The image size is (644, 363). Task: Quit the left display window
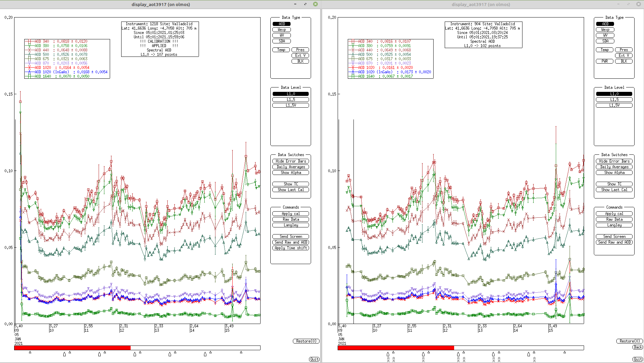(314, 359)
